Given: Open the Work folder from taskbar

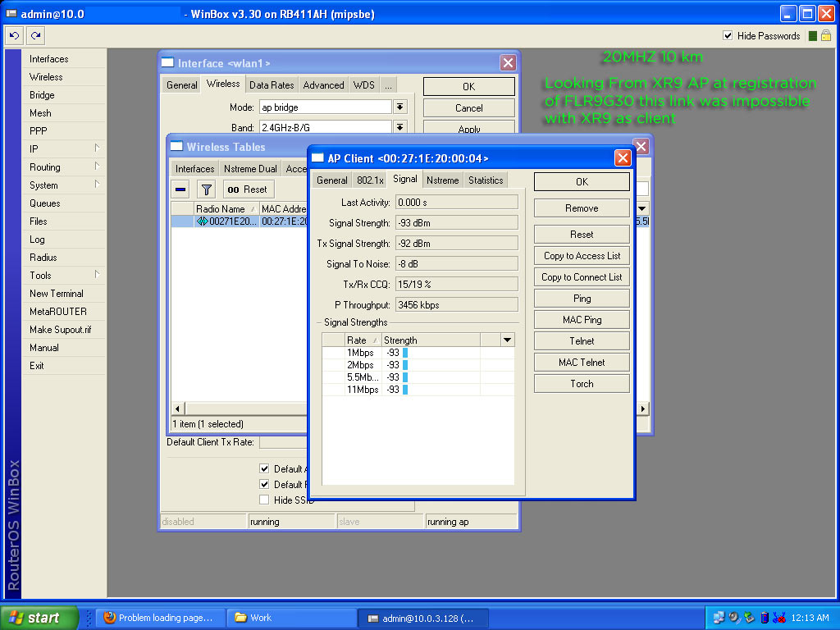Looking at the screenshot, I should click(291, 617).
